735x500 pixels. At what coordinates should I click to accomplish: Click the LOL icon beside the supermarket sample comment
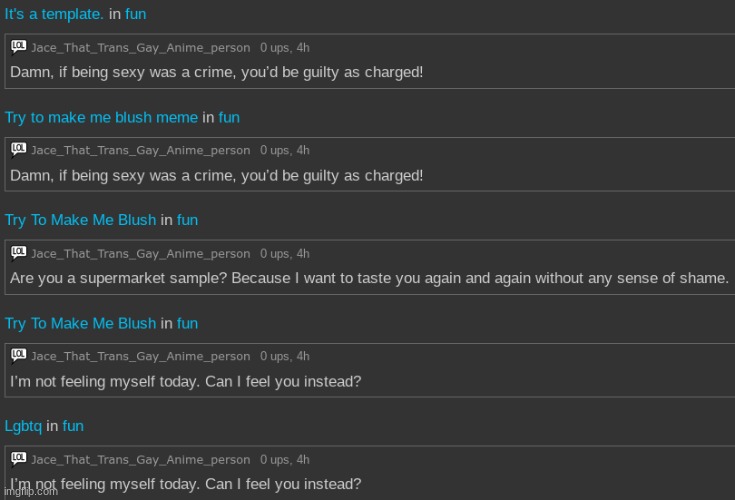19,252
